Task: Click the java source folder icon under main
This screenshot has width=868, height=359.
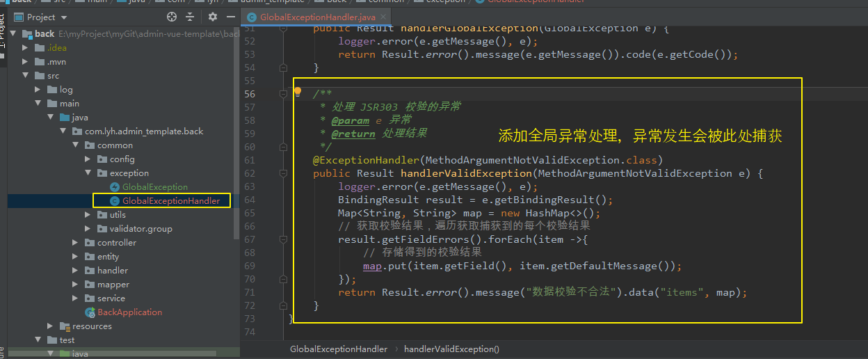Action: pyautogui.click(x=65, y=117)
